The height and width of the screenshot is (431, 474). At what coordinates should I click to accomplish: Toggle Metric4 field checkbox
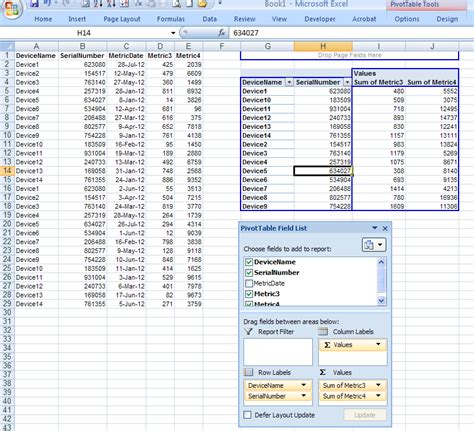pos(249,304)
